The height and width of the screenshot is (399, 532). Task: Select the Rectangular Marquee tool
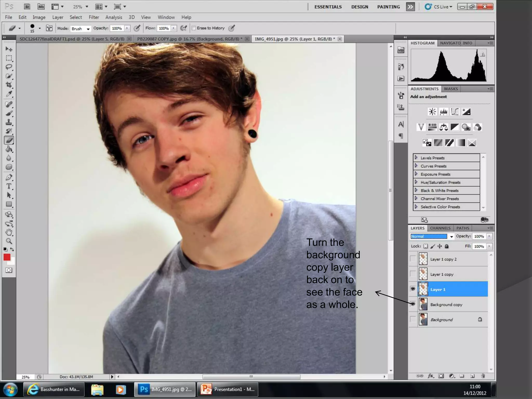pos(9,58)
